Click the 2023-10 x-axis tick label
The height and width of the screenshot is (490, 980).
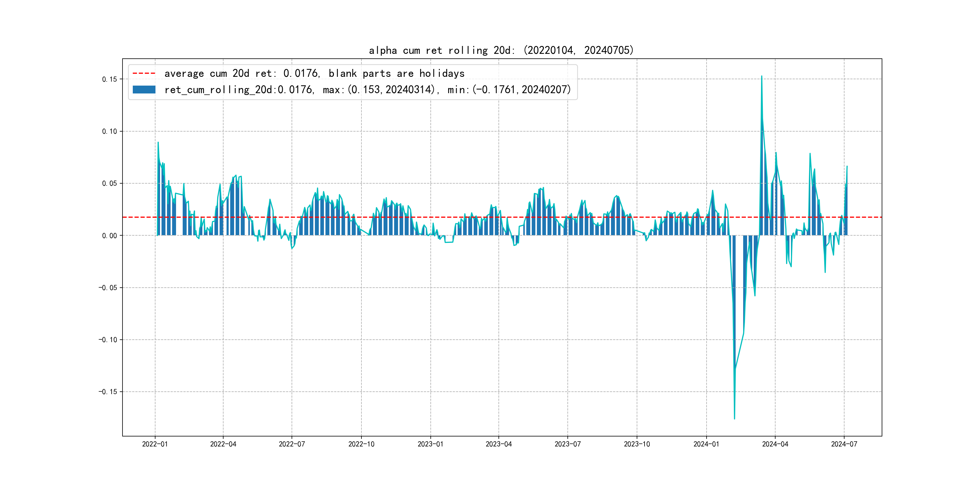coord(637,444)
